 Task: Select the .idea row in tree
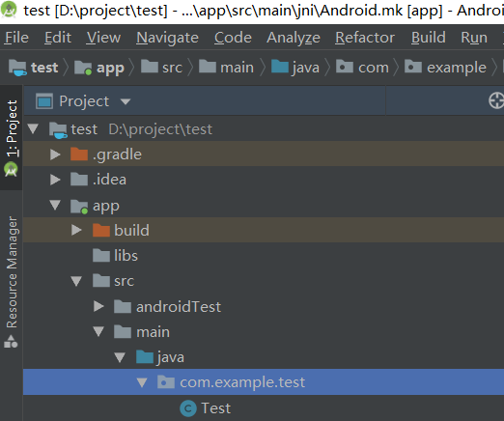(264, 180)
